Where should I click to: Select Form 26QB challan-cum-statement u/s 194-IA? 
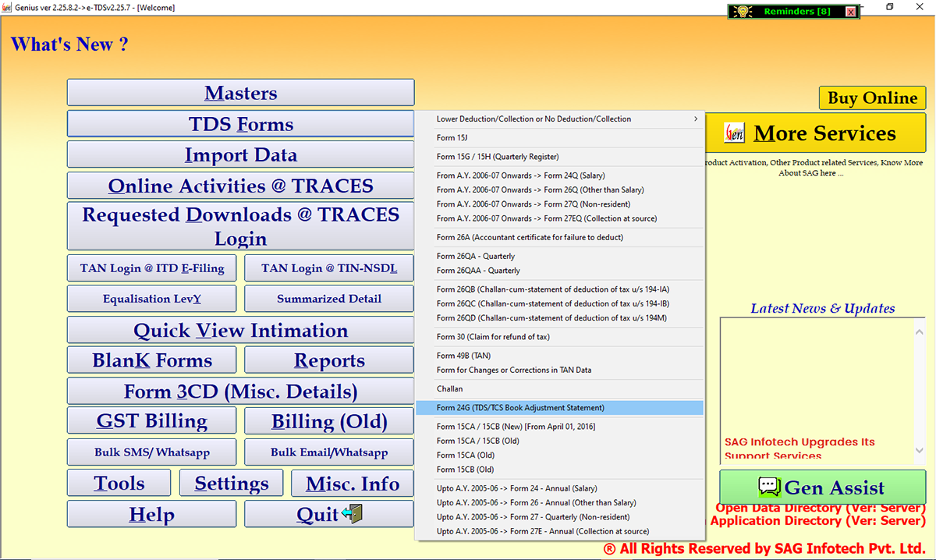click(x=553, y=289)
